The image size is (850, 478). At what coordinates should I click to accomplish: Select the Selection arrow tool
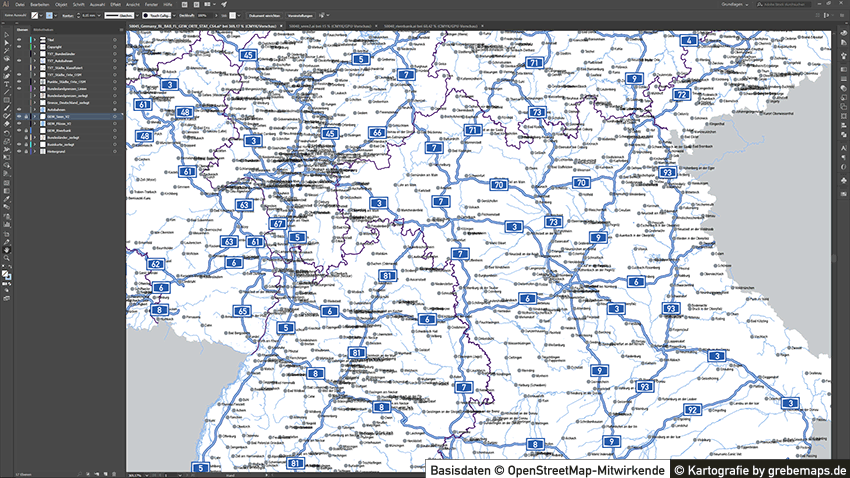point(6,34)
